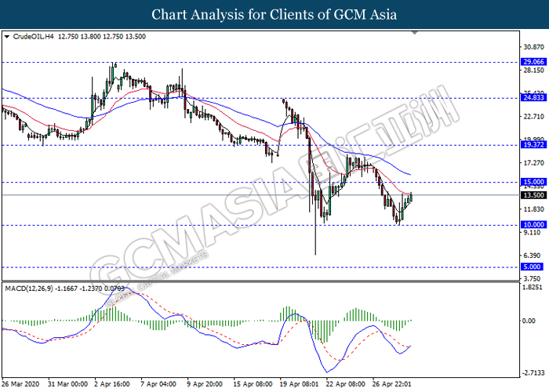Click the 17.270 price axis value
549x392 pixels.
tap(533, 163)
